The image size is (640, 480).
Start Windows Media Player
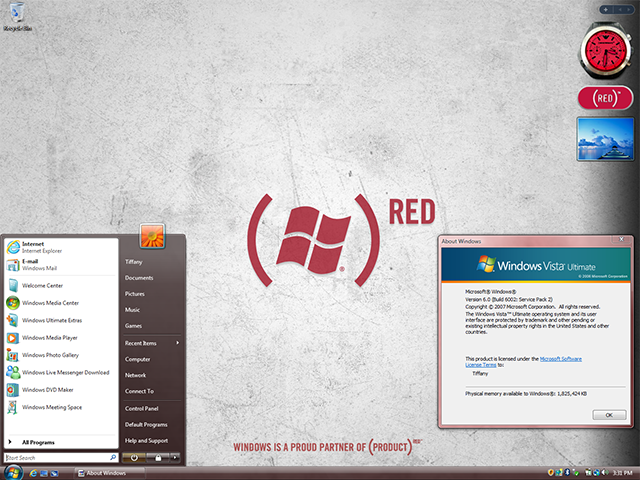(x=50, y=338)
